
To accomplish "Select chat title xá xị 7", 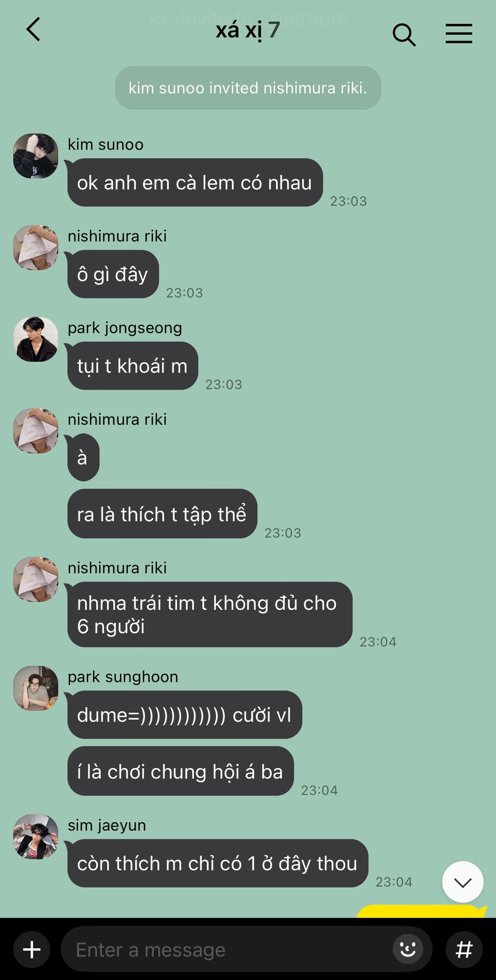I will pyautogui.click(x=248, y=30).
